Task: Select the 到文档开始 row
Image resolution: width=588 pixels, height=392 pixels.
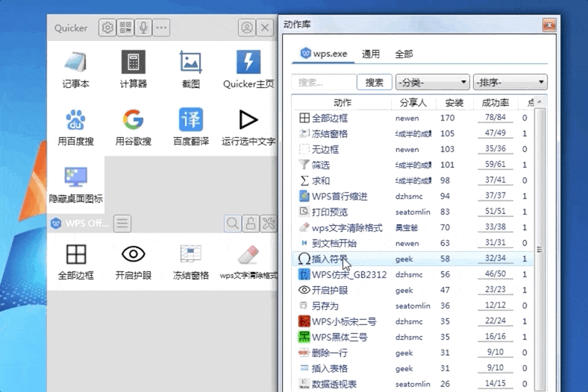Action: click(413, 244)
